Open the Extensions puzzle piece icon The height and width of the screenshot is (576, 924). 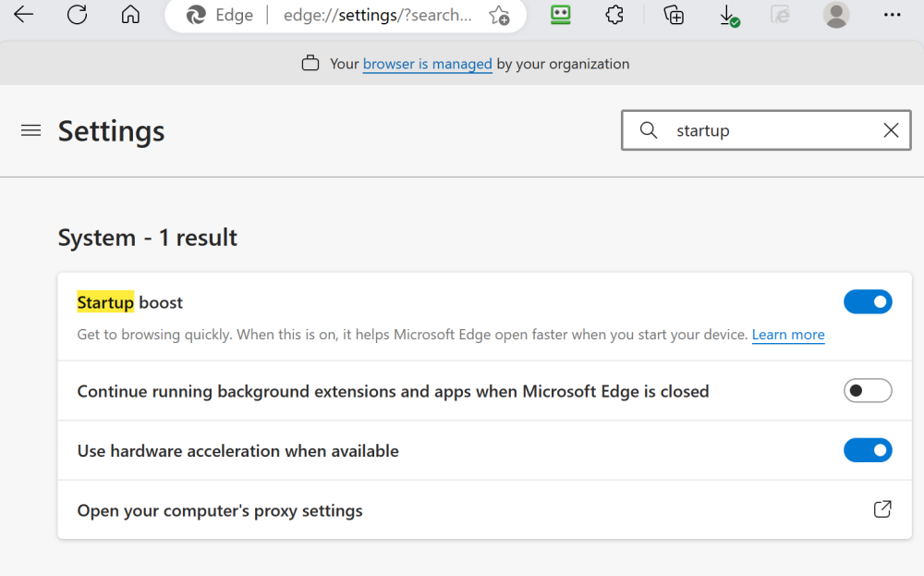tap(614, 14)
